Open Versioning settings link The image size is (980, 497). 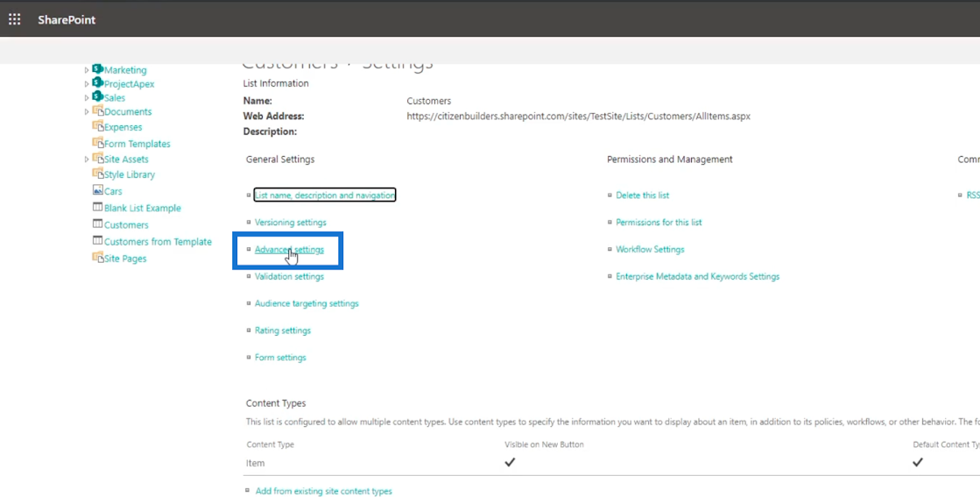290,222
